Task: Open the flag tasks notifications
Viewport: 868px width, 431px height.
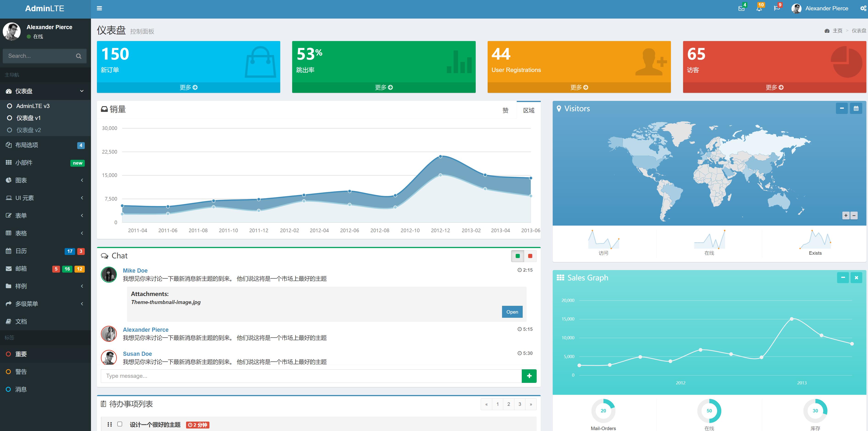Action: tap(777, 8)
